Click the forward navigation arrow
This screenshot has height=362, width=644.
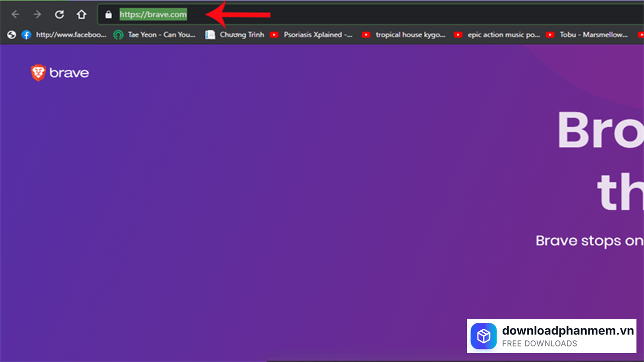click(37, 15)
